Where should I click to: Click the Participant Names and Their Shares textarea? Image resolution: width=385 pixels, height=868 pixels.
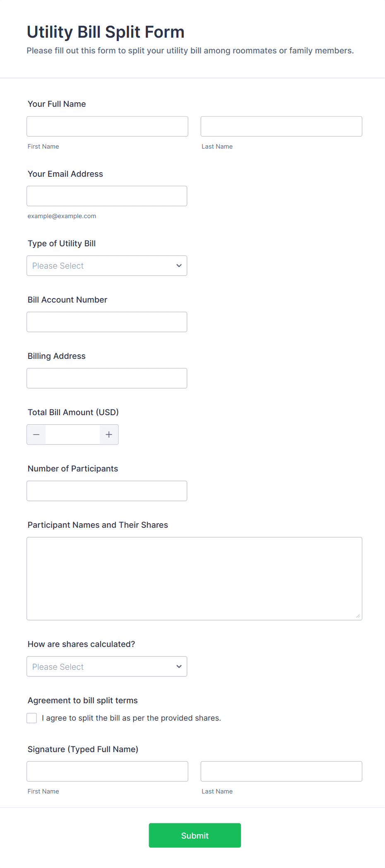[194, 579]
